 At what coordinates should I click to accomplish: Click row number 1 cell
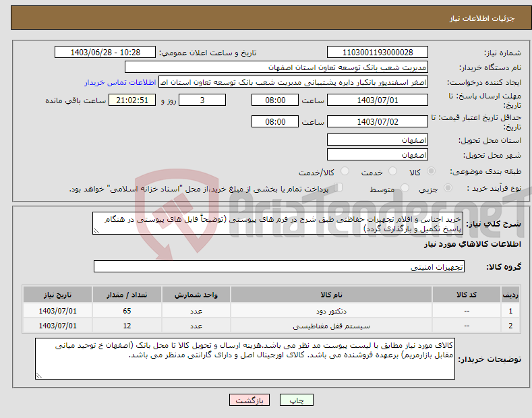[x=510, y=311]
